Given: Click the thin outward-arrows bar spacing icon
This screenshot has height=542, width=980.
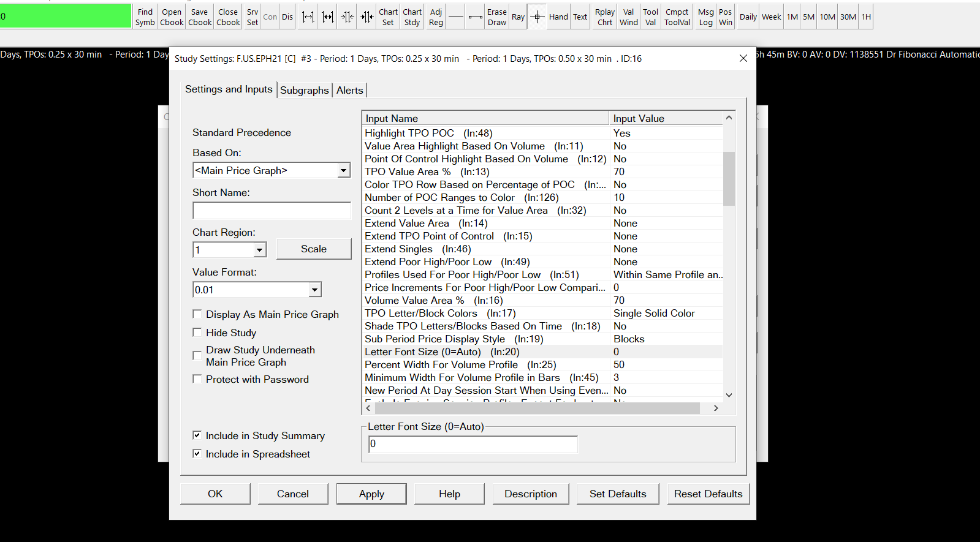Looking at the screenshot, I should point(308,17).
